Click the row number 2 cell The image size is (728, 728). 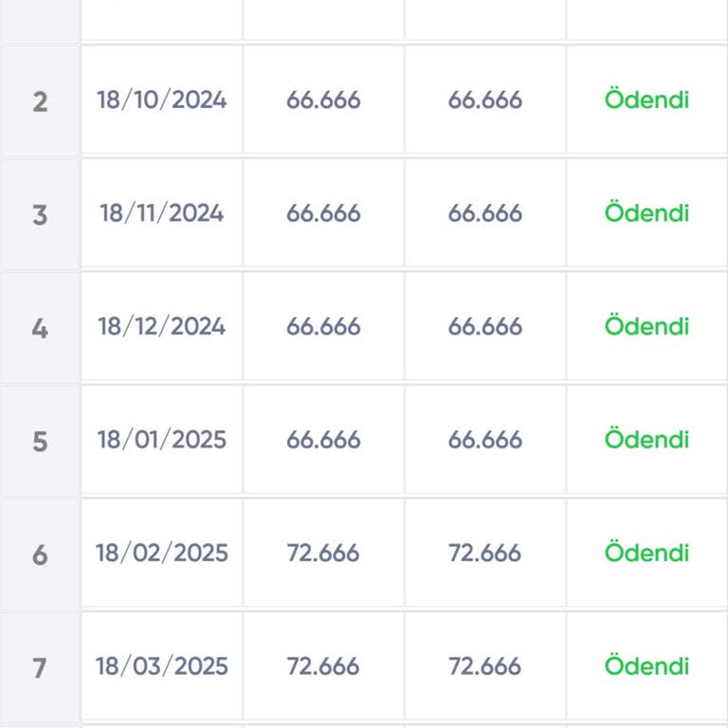tap(40, 100)
